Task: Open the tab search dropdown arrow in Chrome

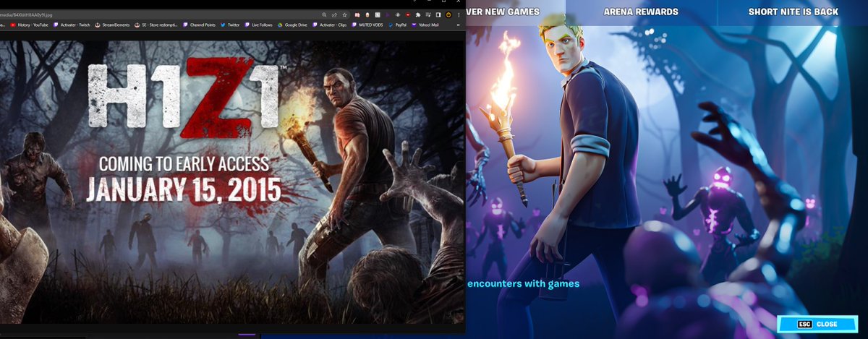Action: click(414, 1)
